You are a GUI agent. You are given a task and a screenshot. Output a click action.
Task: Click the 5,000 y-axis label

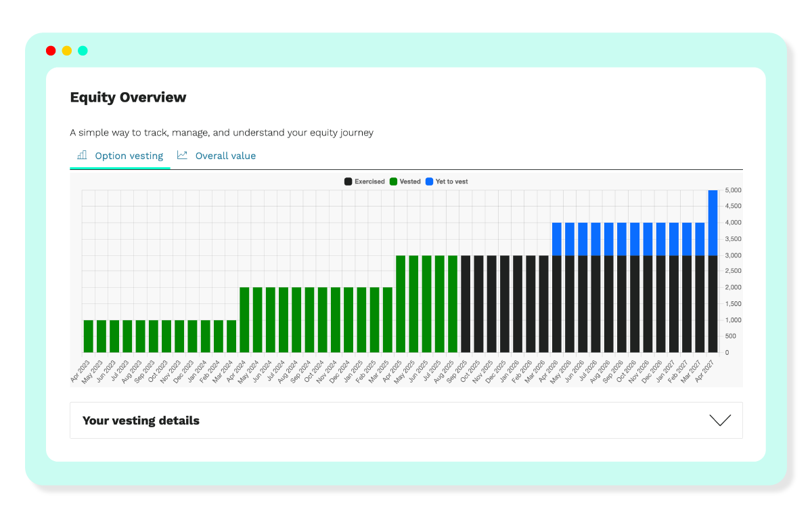(x=734, y=190)
